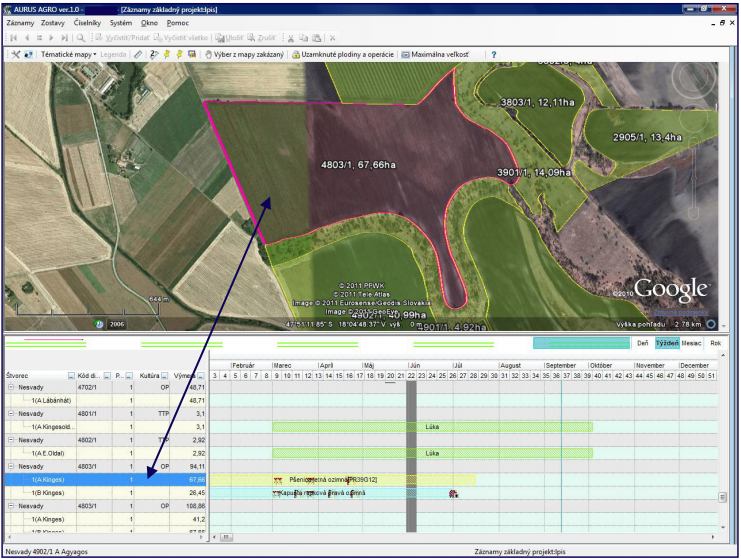Toggle Uzamknuté plodiny a operácie
The image size is (741, 559).
pyautogui.click(x=343, y=54)
